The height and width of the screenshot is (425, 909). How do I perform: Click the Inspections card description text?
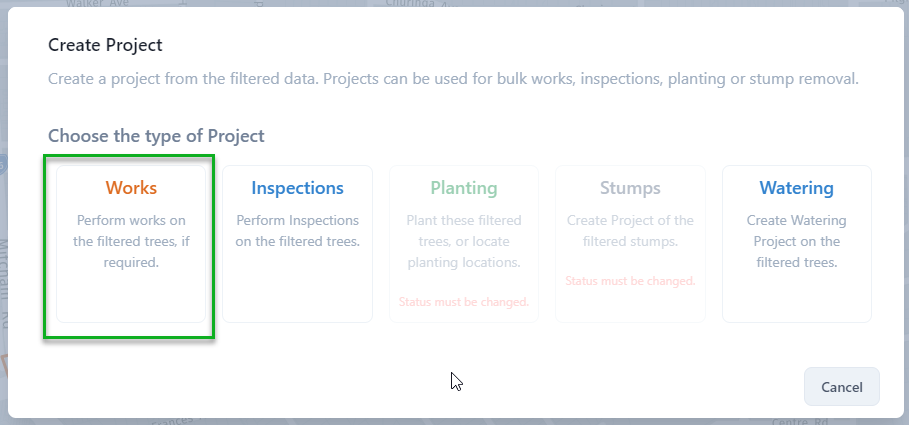point(297,230)
